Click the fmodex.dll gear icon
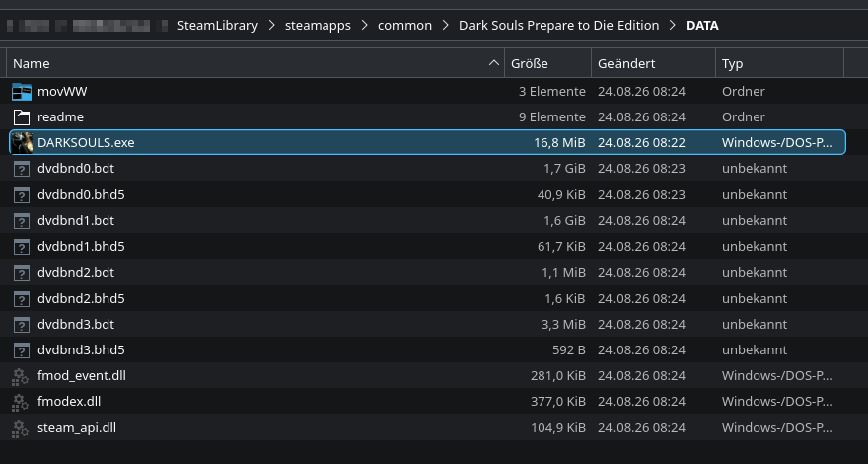 tap(21, 402)
